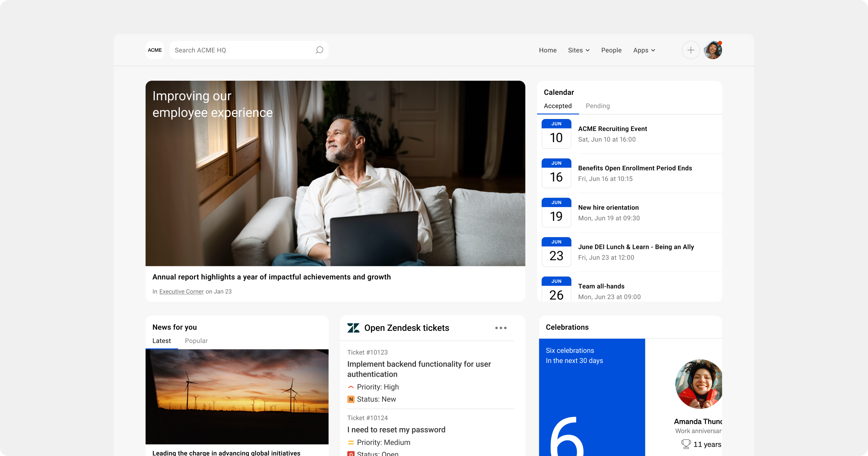
Task: Click the Zendesk logo icon
Action: tap(353, 328)
